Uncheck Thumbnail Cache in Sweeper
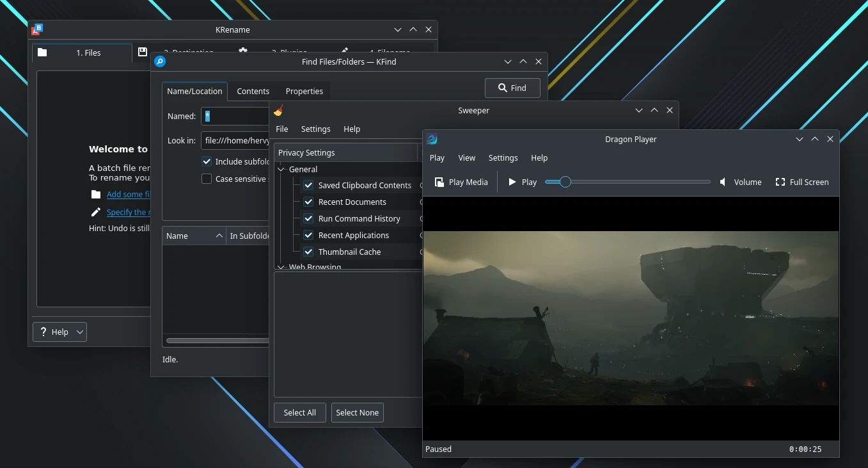The width and height of the screenshot is (868, 468). pyautogui.click(x=308, y=252)
